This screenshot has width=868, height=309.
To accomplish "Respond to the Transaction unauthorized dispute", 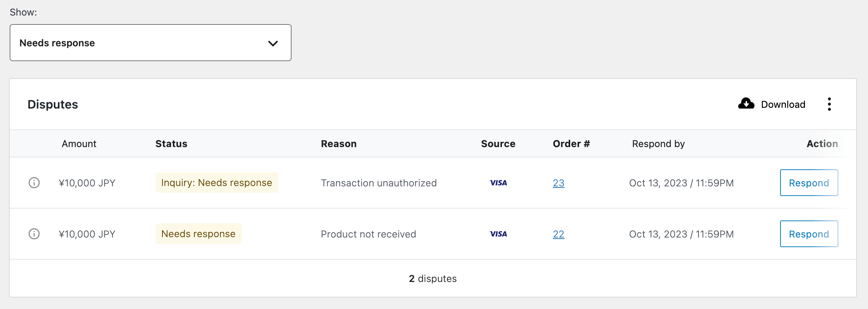I will 809,183.
